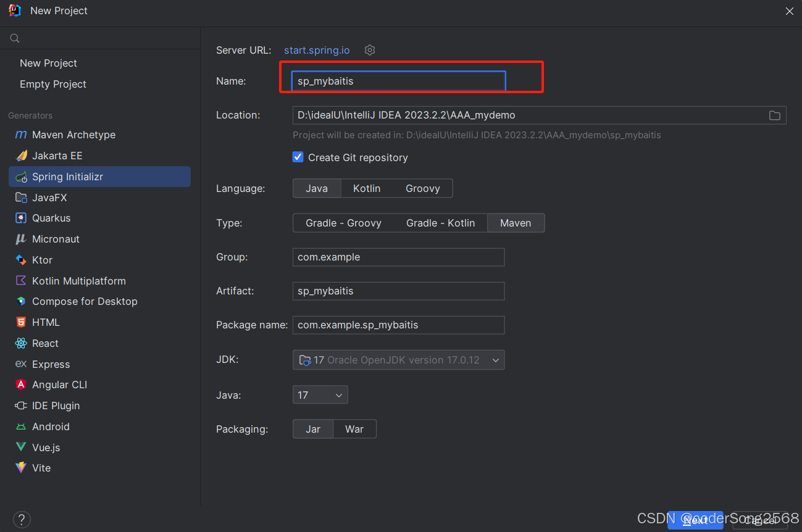Click the Spring Initializr leaf icon
This screenshot has height=532, width=802.
(x=21, y=177)
